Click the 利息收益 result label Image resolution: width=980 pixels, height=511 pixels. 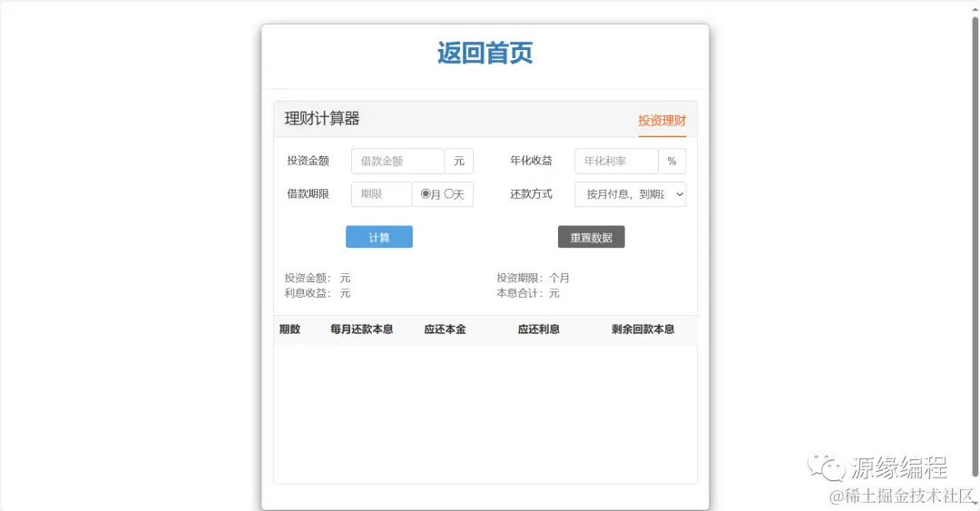pos(308,293)
